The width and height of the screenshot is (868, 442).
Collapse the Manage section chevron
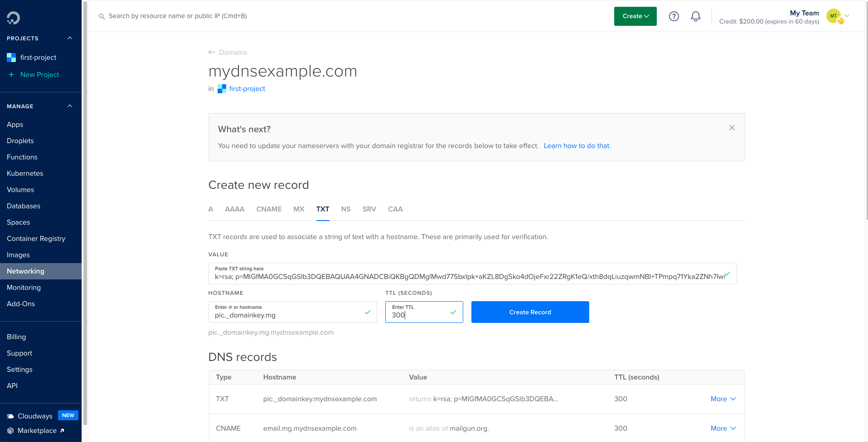pos(70,106)
